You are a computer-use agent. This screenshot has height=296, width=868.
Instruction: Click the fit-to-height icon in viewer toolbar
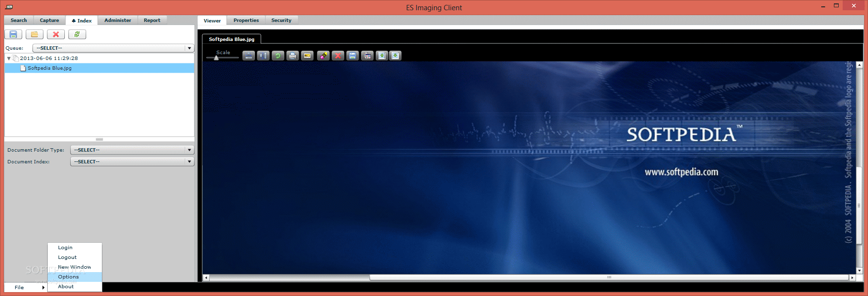(263, 56)
